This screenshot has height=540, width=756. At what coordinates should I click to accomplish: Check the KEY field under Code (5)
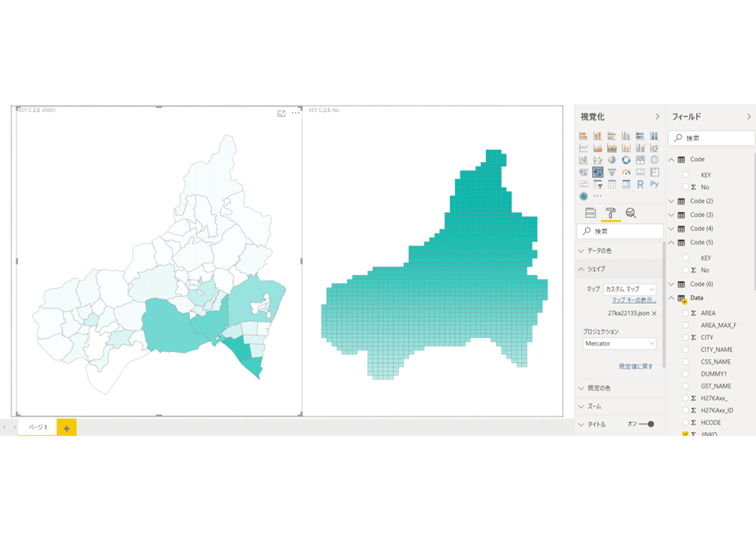coord(685,258)
